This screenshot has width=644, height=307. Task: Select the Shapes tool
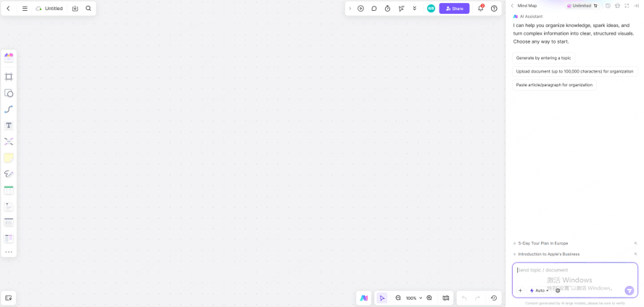(x=9, y=93)
